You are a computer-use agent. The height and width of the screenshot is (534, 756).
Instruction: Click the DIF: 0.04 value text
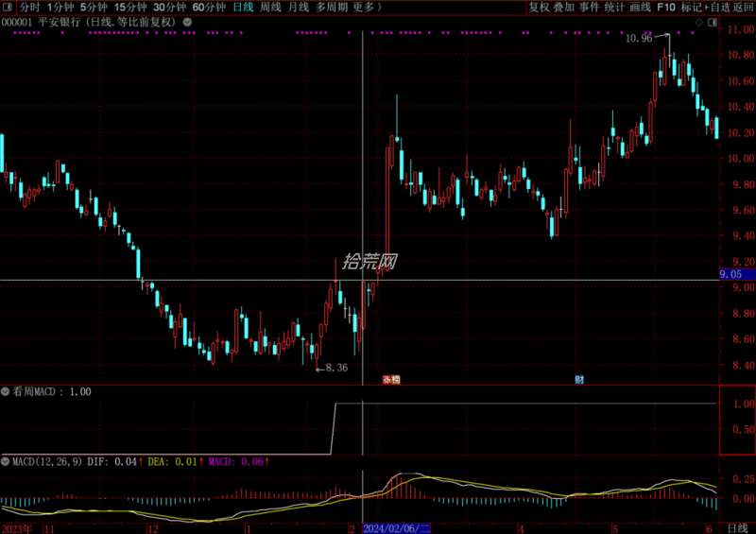pos(112,461)
